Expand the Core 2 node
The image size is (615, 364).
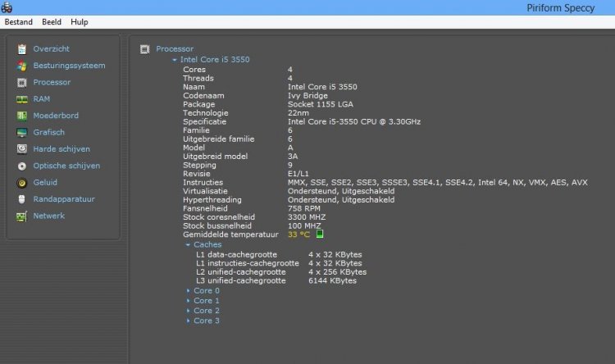189,311
